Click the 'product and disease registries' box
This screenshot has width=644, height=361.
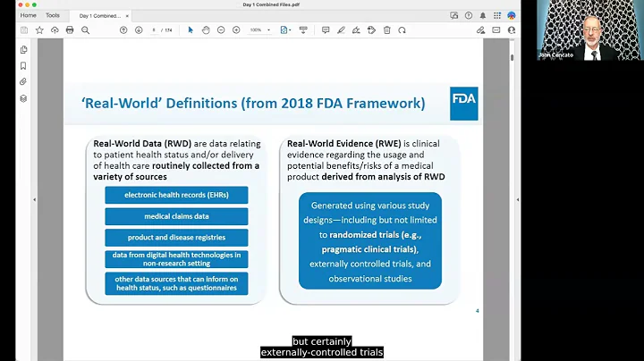pos(176,238)
